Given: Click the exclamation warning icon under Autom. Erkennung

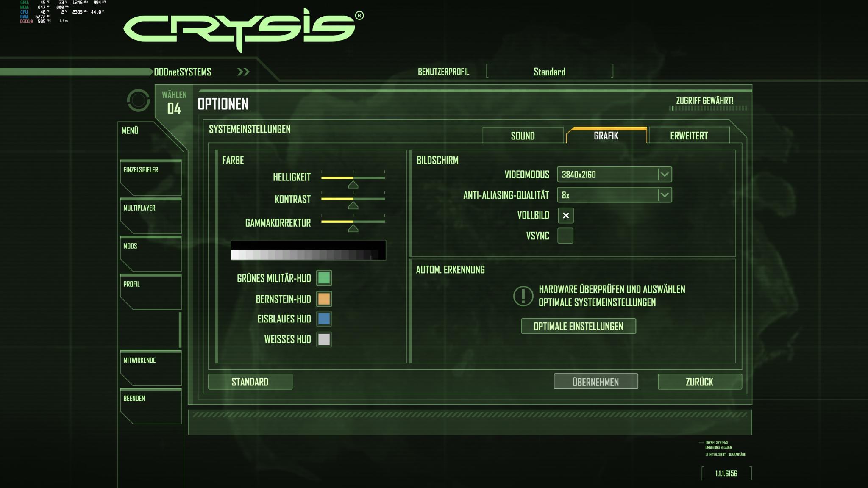Looking at the screenshot, I should (523, 296).
